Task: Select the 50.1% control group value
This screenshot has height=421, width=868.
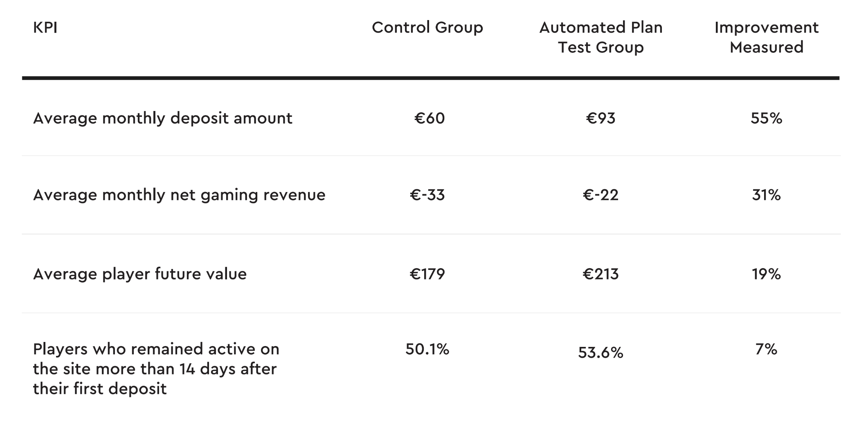Action: (x=427, y=349)
